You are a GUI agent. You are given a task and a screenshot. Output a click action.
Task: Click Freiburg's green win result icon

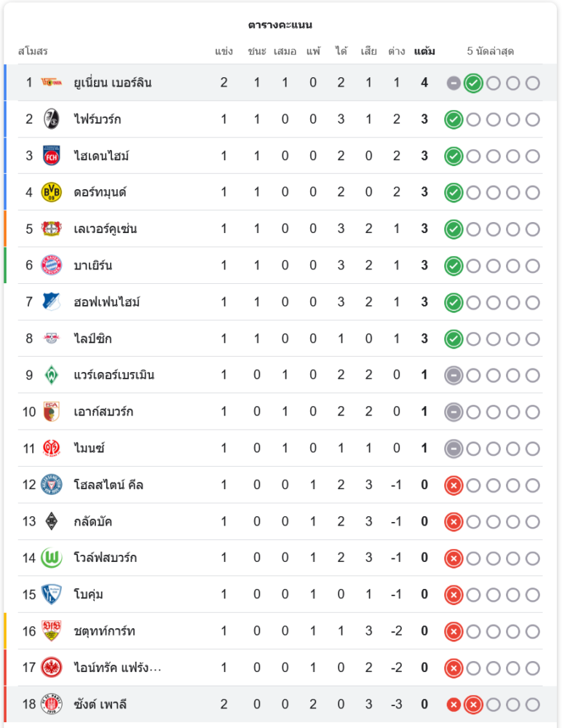coord(454,119)
